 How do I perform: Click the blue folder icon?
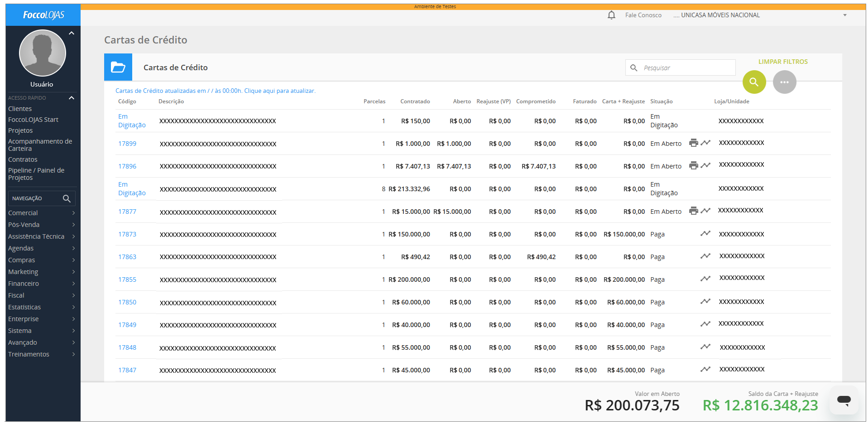point(118,67)
